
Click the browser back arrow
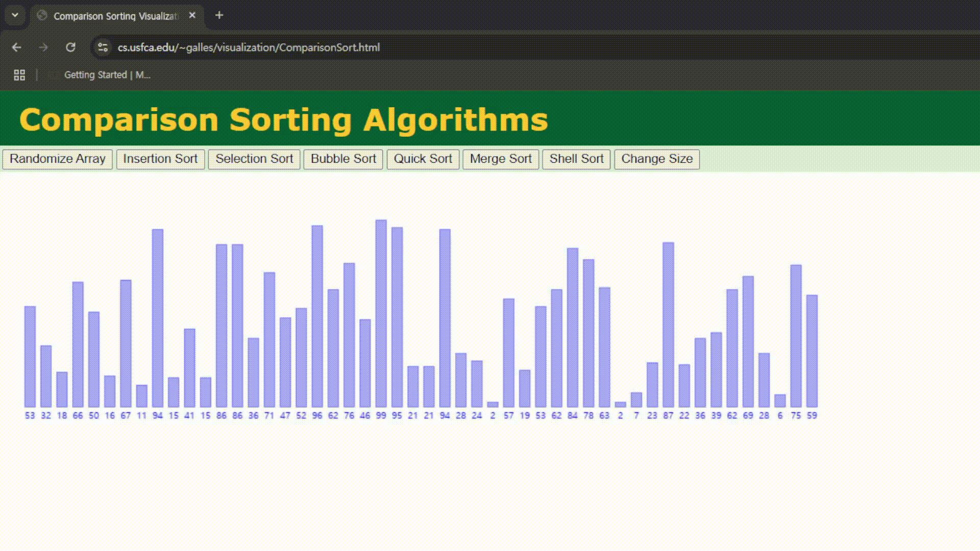[x=16, y=47]
